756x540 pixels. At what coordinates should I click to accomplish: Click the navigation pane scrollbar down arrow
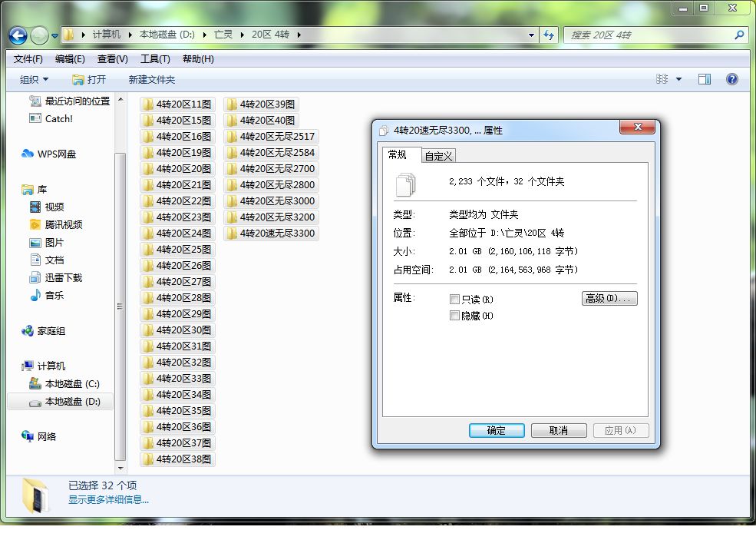(120, 468)
